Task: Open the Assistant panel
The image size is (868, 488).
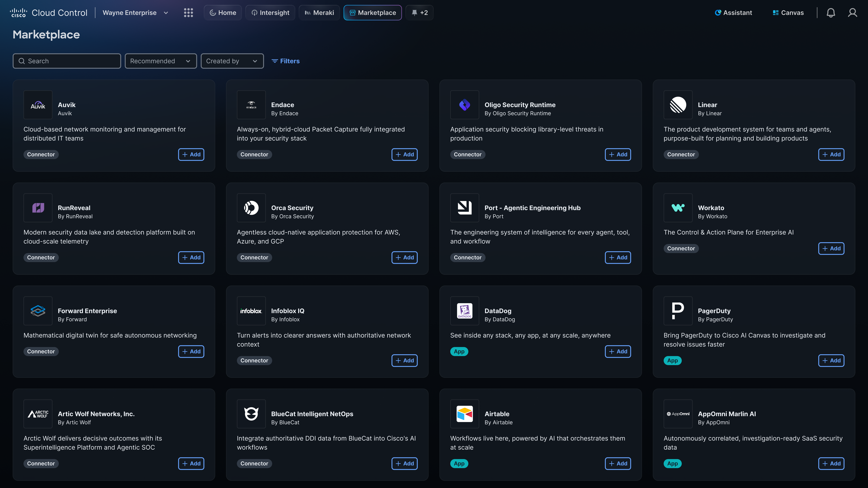Action: (x=734, y=13)
